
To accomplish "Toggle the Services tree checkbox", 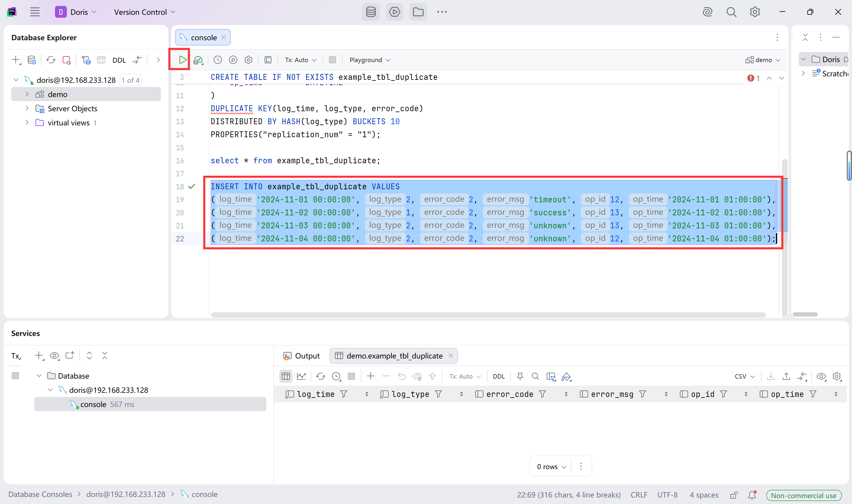I will (15, 376).
